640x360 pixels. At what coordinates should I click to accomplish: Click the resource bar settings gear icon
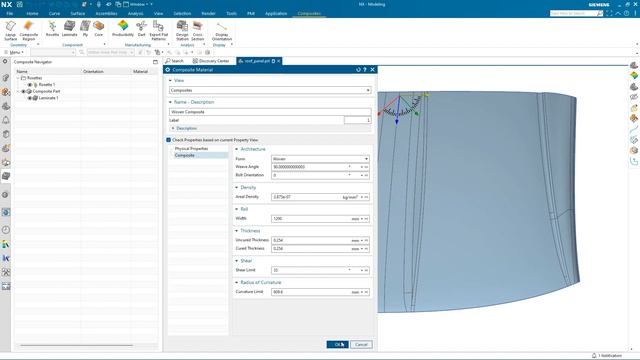[x=5, y=62]
